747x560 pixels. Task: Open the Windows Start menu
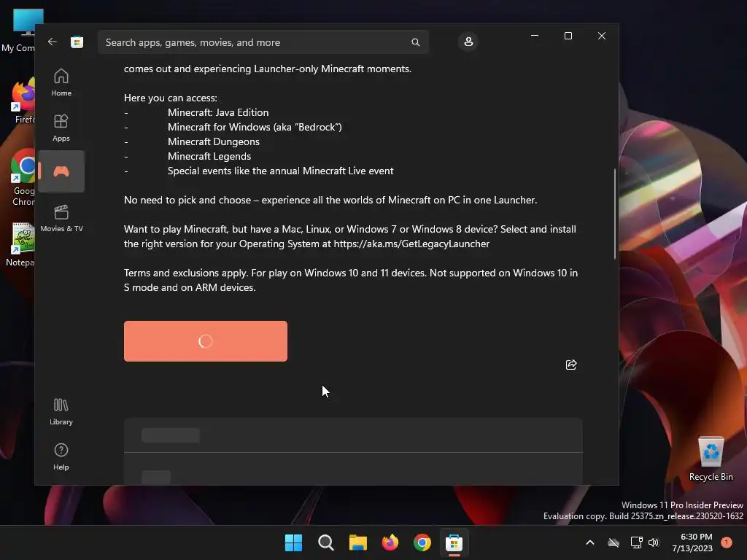click(x=293, y=542)
